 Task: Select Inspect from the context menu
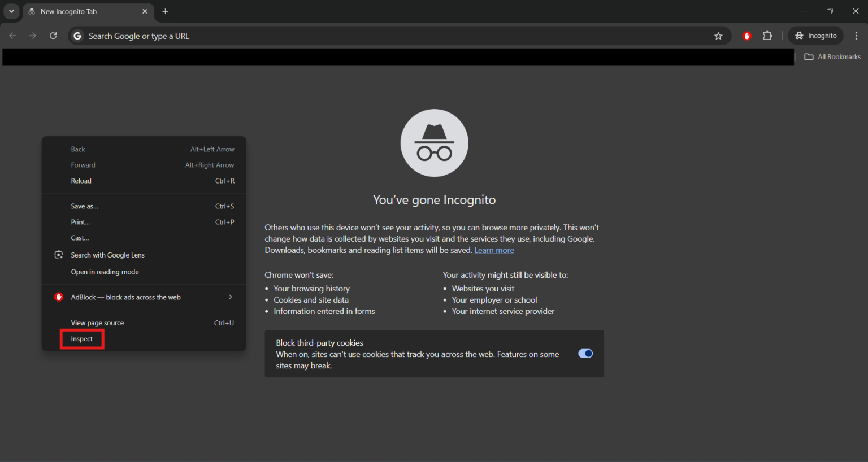click(82, 339)
